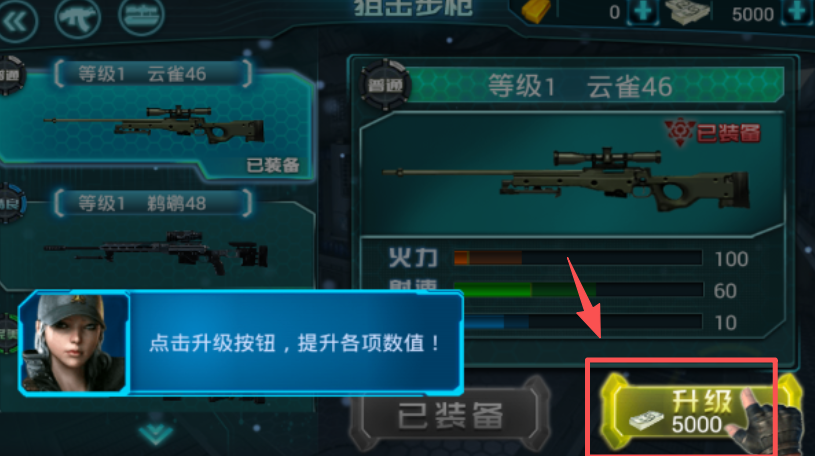Add gold bars with the plus icon
The height and width of the screenshot is (456, 815).
[x=643, y=11]
